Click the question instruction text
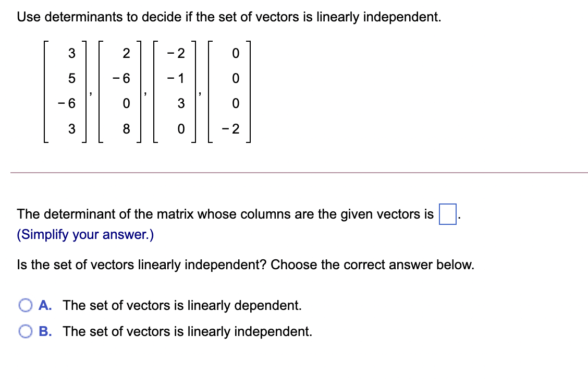This screenshot has width=588, height=384. point(229,17)
